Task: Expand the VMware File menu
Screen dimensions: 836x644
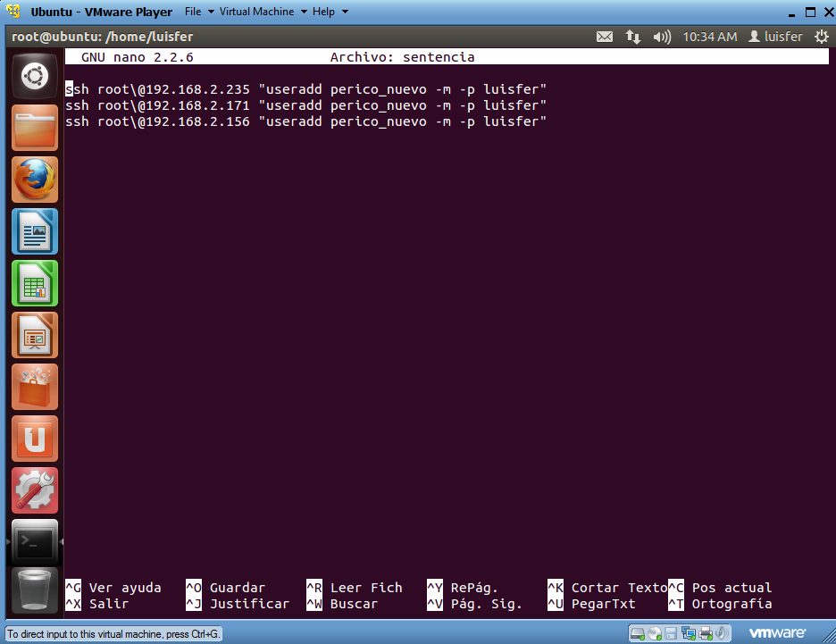Action: click(x=198, y=12)
